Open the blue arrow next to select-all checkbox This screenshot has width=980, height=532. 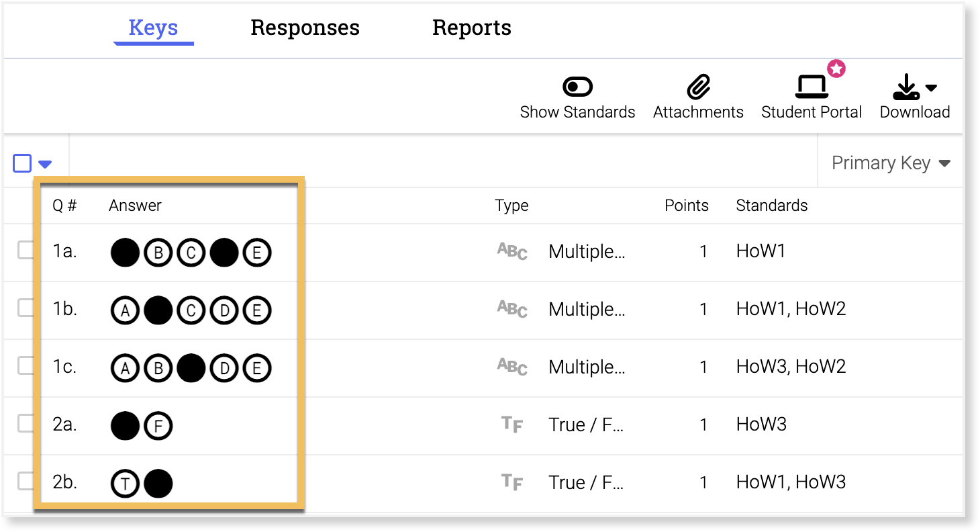tap(45, 164)
